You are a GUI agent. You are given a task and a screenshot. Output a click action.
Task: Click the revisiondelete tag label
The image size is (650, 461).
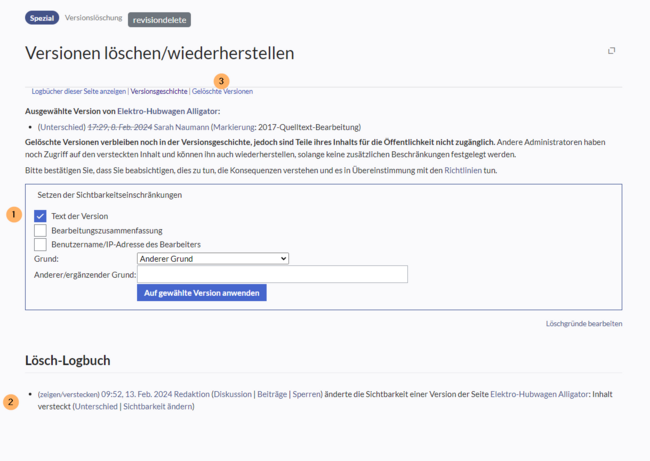[x=159, y=19]
